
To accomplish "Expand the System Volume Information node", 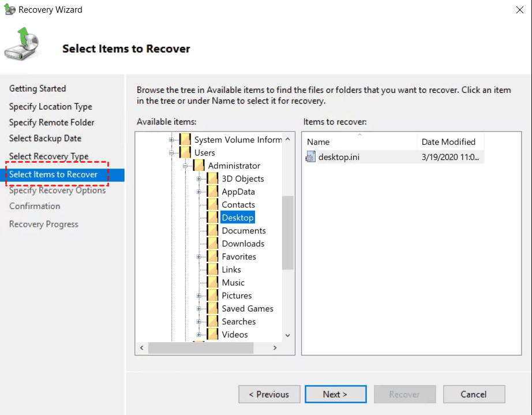I will 171,140.
